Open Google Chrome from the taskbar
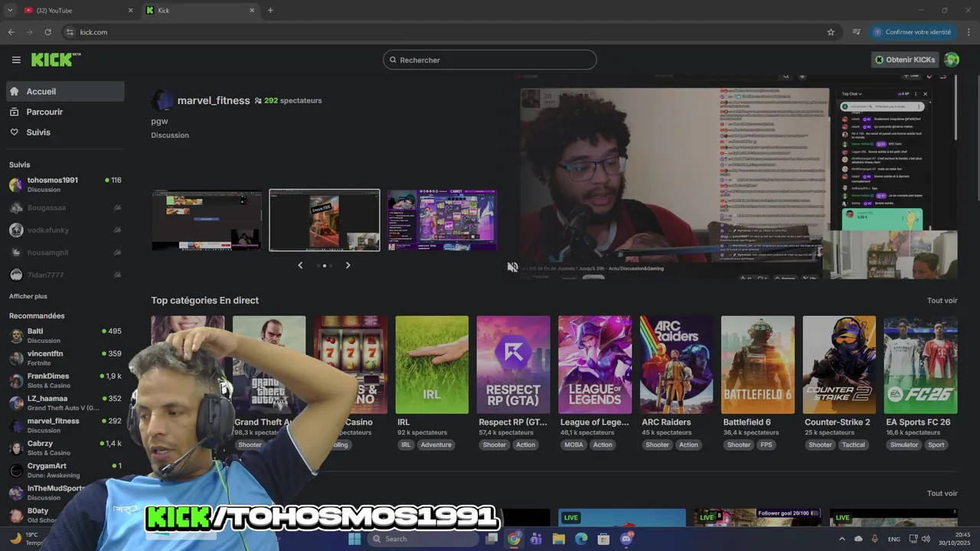 [513, 539]
